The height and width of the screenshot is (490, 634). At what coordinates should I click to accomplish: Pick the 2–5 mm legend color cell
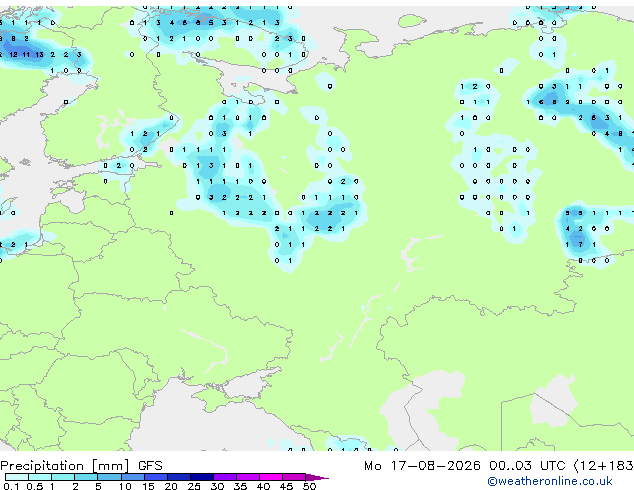tap(86, 477)
